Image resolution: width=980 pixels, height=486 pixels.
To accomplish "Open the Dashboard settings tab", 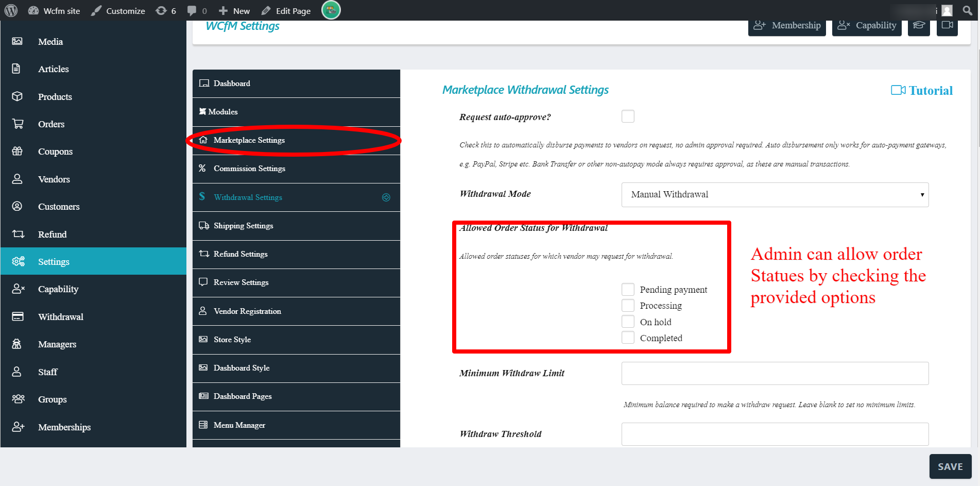I will coord(296,83).
